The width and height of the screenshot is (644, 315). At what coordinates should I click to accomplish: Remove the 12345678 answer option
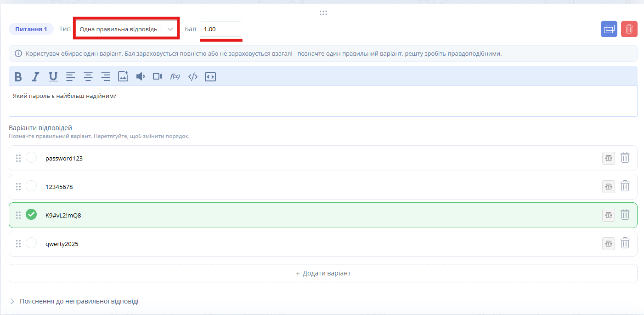[625, 186]
